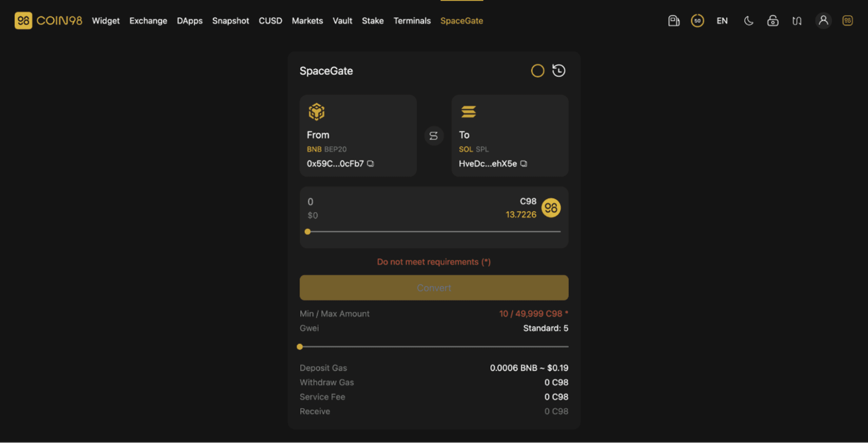Click the $0 value under amount

click(x=313, y=215)
